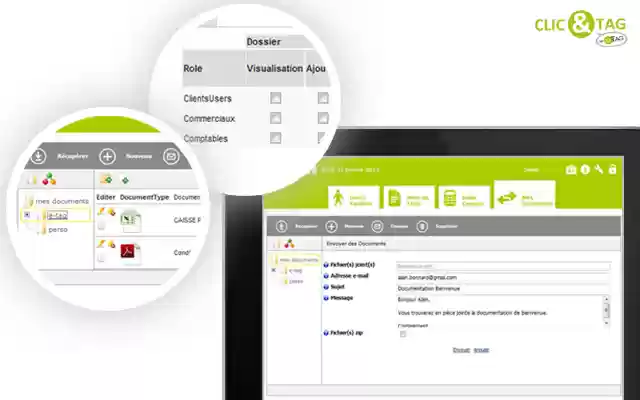Toggle ClientsUsers Visualisation checkbox
The height and width of the screenshot is (400, 640).
coord(276,98)
